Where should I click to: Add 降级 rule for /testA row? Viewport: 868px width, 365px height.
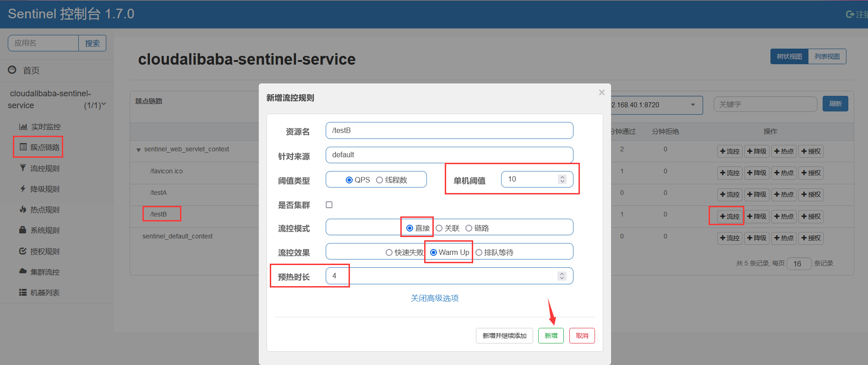pyautogui.click(x=757, y=194)
